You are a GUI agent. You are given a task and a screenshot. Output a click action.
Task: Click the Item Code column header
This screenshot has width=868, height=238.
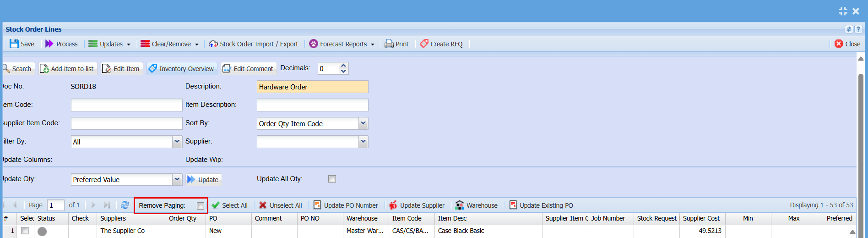click(x=412, y=218)
